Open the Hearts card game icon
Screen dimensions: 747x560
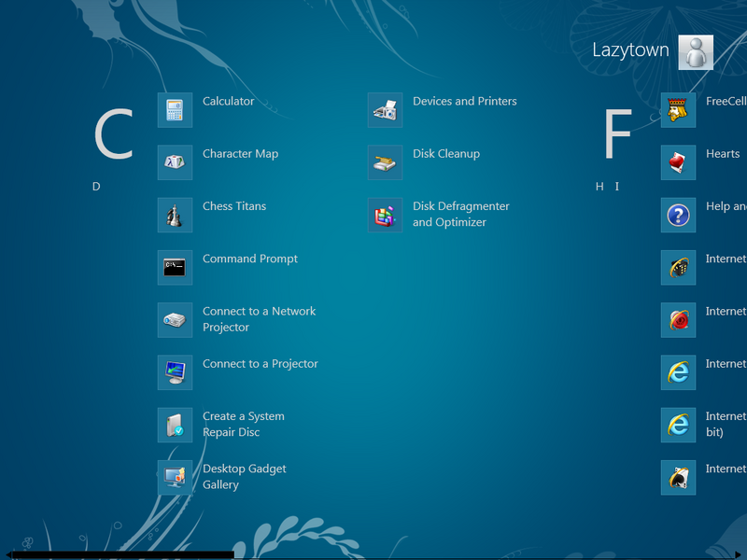click(678, 162)
